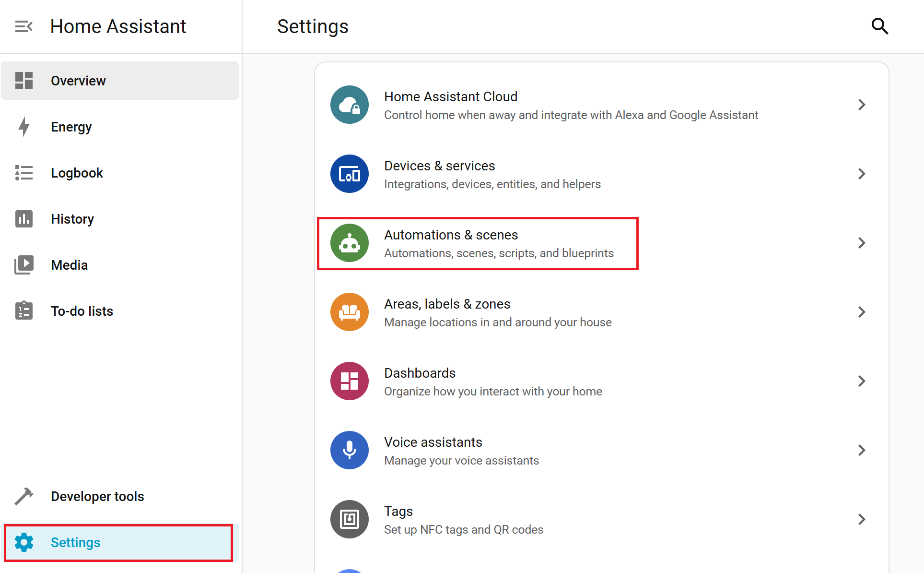
Task: Open Overview in the sidebar
Action: tap(78, 81)
